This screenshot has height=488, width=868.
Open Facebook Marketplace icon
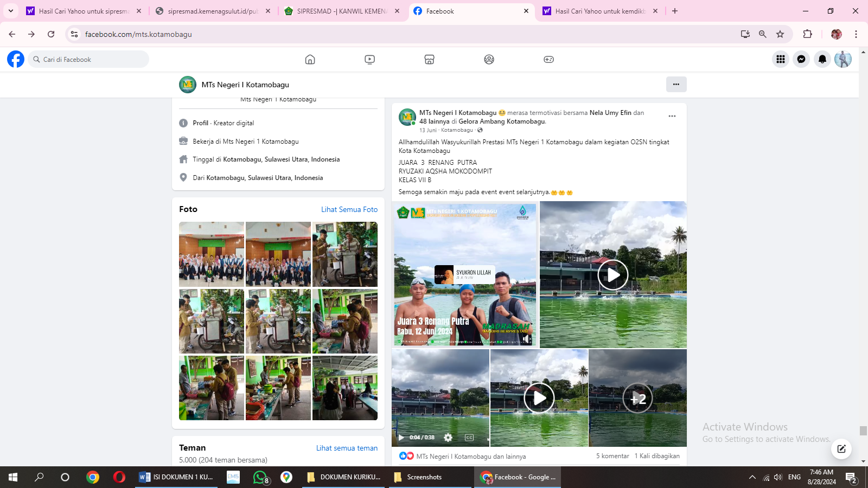pos(429,60)
